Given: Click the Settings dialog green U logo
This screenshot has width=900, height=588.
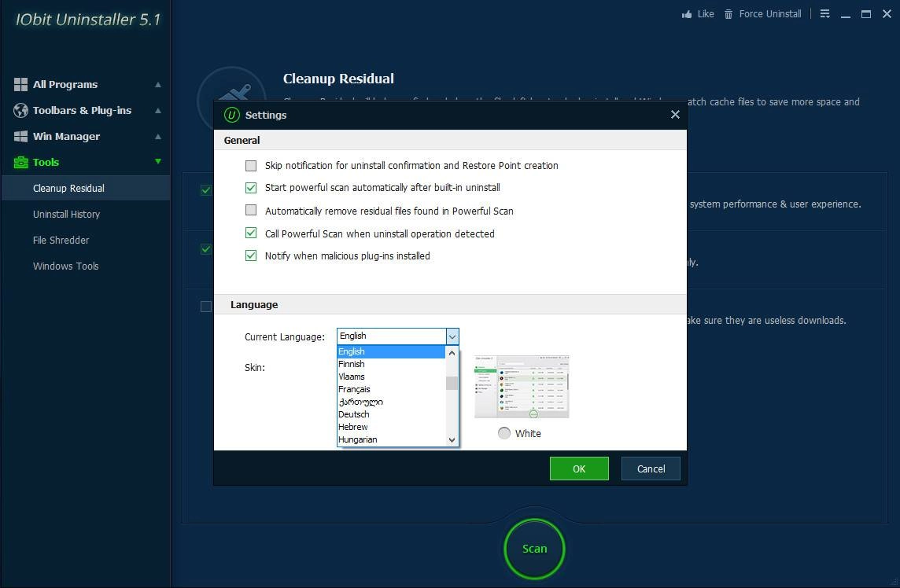Looking at the screenshot, I should point(231,115).
